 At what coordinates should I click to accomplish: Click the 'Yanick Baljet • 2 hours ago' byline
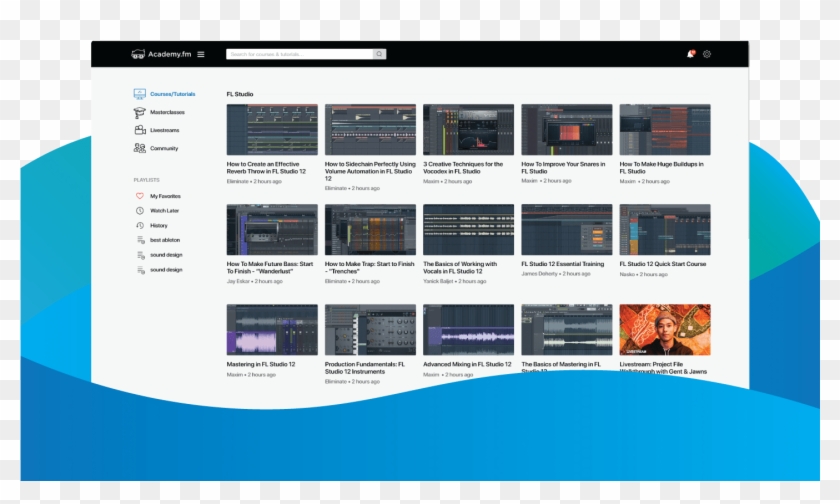pyautogui.click(x=455, y=281)
